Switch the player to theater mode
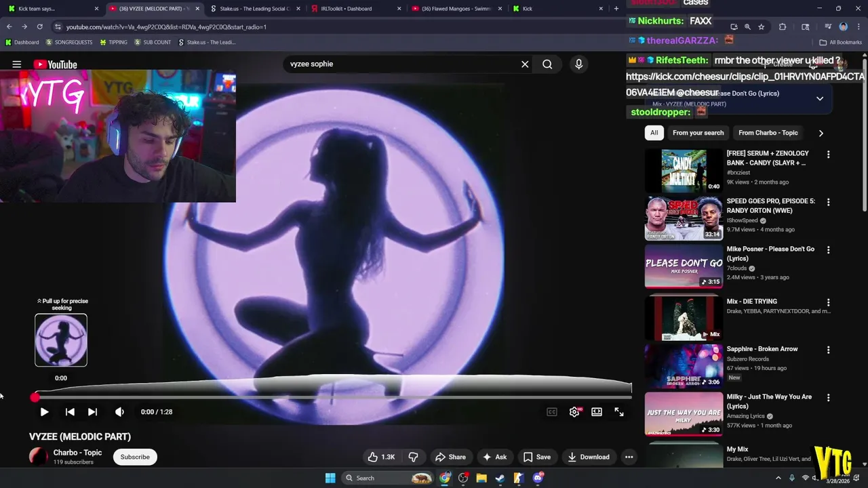The image size is (868, 488). point(597,411)
